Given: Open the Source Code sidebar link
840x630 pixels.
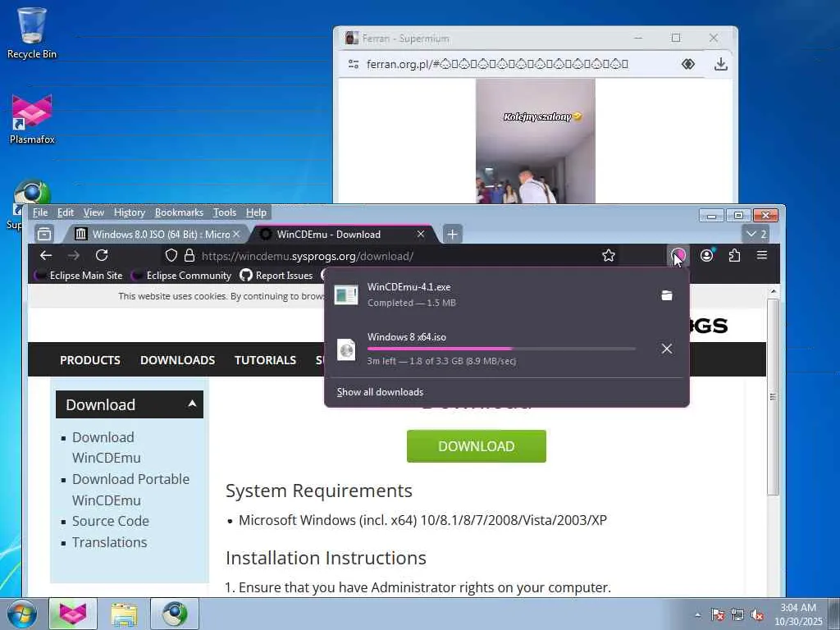Looking at the screenshot, I should tap(111, 521).
